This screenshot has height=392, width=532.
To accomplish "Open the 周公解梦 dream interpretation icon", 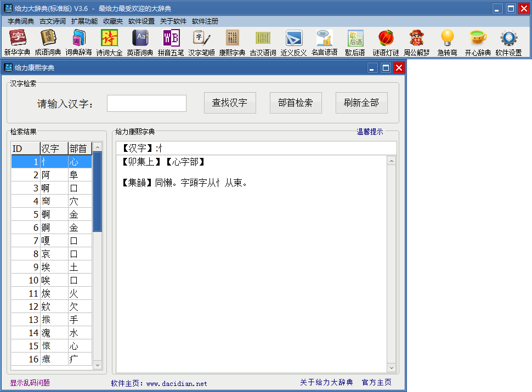I will 416,43.
